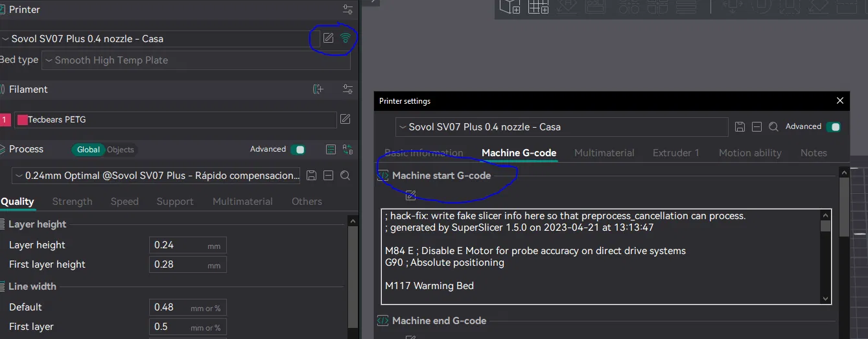Switch to the Multimaterial process tab
The image size is (868, 339).
coord(242,202)
